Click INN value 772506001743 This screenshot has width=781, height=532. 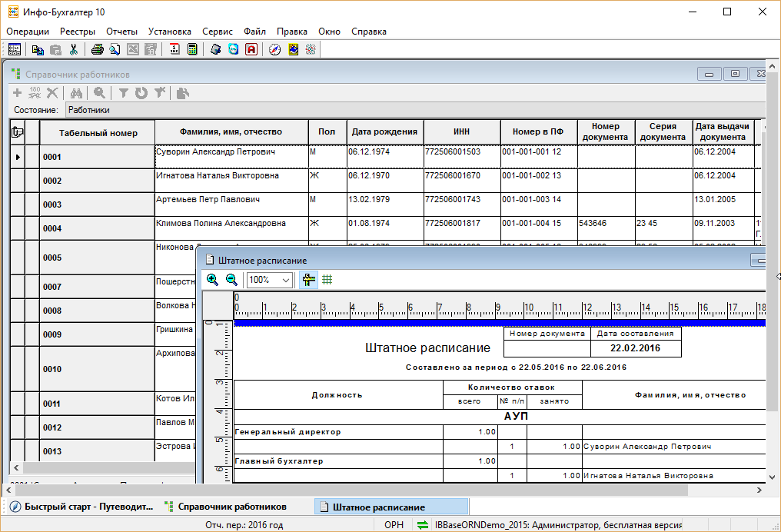(x=462, y=204)
